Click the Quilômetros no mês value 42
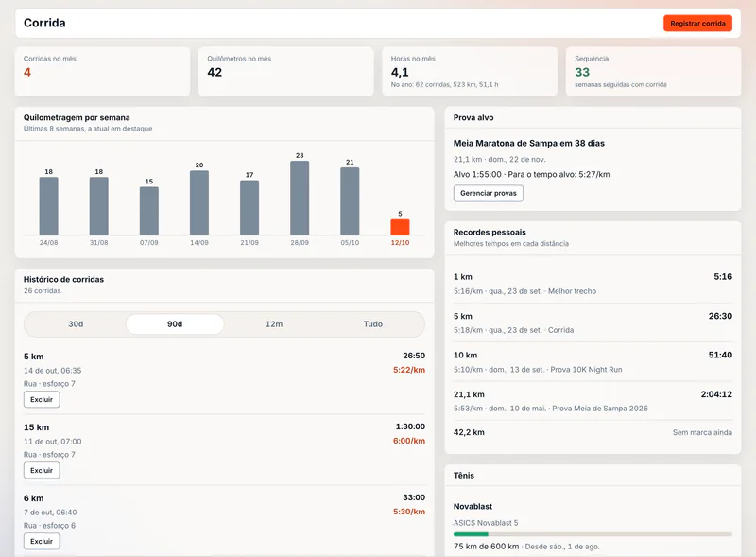This screenshot has width=756, height=557. pyautogui.click(x=215, y=73)
